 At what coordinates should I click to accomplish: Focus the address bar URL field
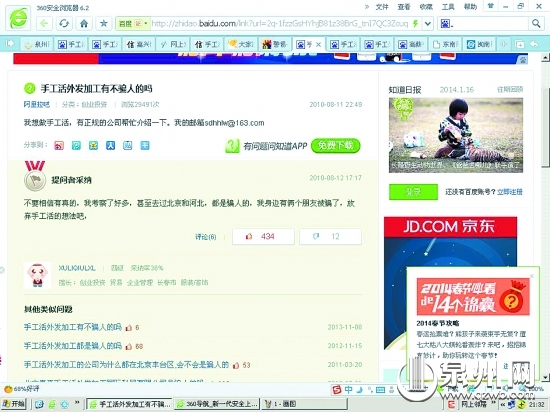tap(281, 23)
